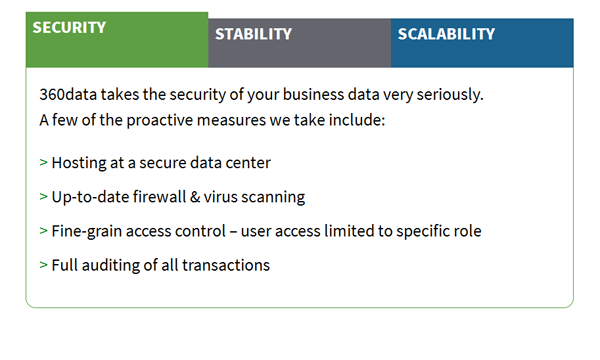Viewport: 600px width, 360px height.
Task: Click the Hosting at a secure data center text
Action: [x=161, y=163]
